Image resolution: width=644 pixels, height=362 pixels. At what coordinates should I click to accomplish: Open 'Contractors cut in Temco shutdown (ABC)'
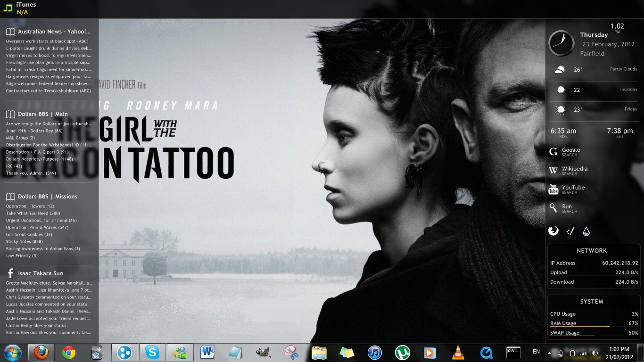pos(49,90)
